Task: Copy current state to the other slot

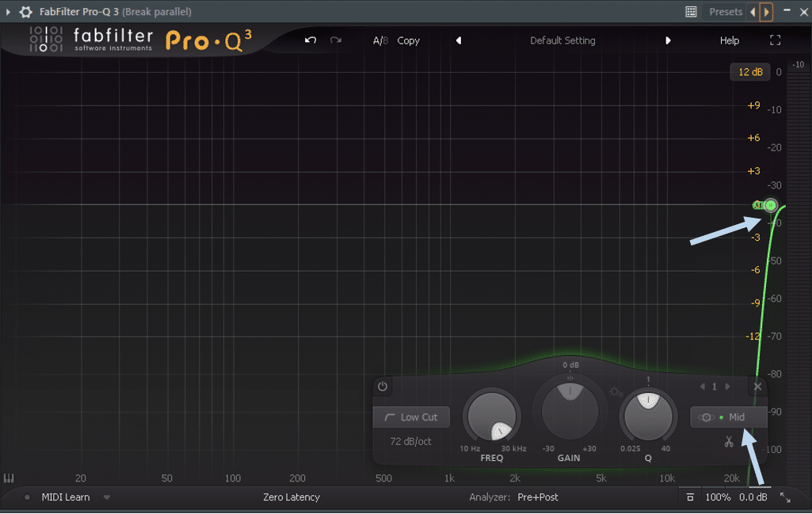Action: click(x=408, y=40)
